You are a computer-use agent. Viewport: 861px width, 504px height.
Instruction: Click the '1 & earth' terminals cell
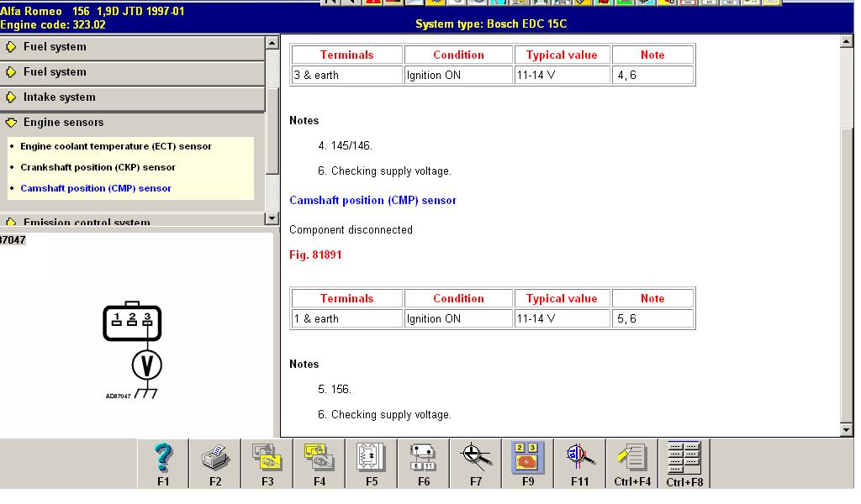coord(347,318)
